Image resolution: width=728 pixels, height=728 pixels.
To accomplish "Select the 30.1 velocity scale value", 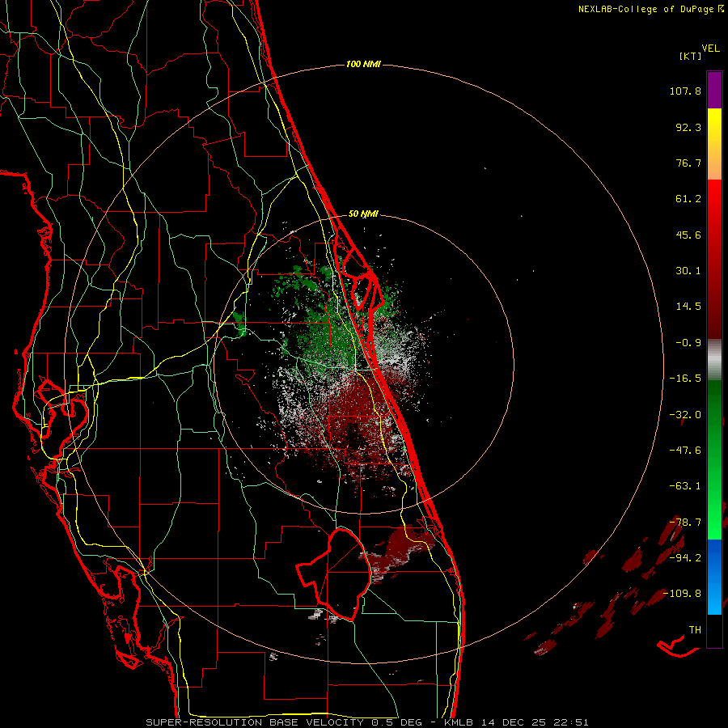I will [x=688, y=271].
